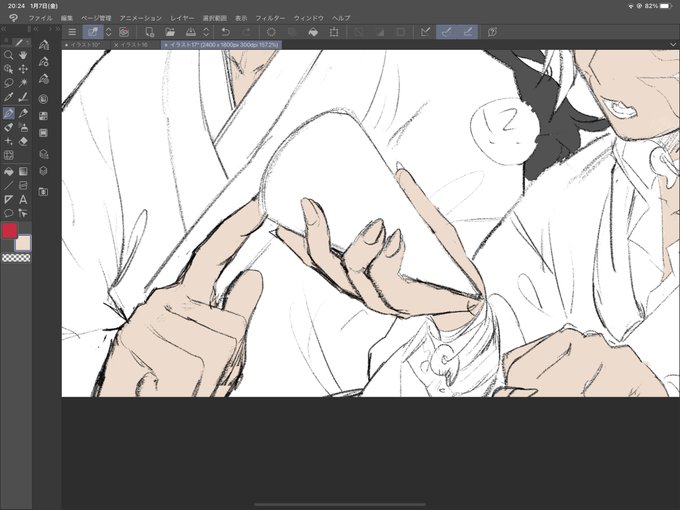Click the highlighted Clip Studio share button
This screenshot has width=680, height=510.
pos(93,32)
